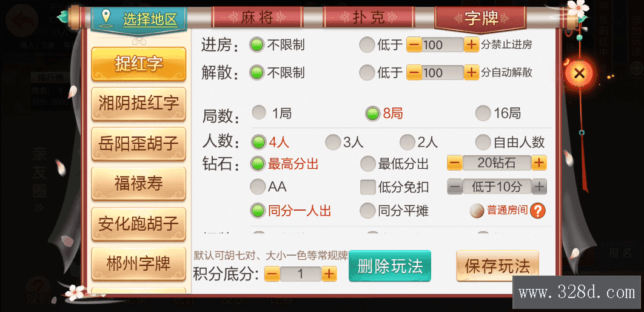The width and height of the screenshot is (644, 312).
Task: Enable the 低分免扣 checkbox
Action: pos(368,187)
